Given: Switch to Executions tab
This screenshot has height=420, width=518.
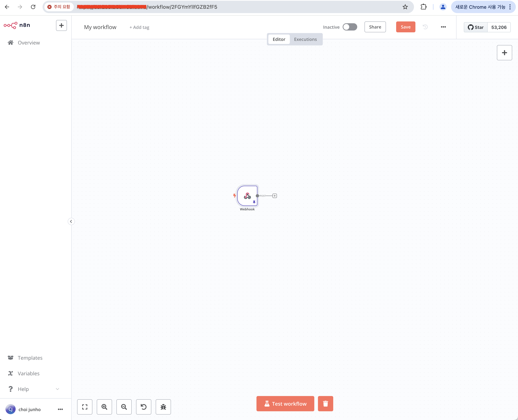Looking at the screenshot, I should point(305,39).
